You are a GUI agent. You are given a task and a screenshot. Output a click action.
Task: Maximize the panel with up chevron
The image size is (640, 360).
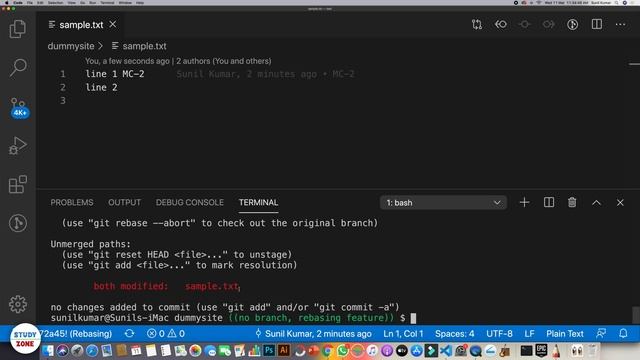click(596, 202)
